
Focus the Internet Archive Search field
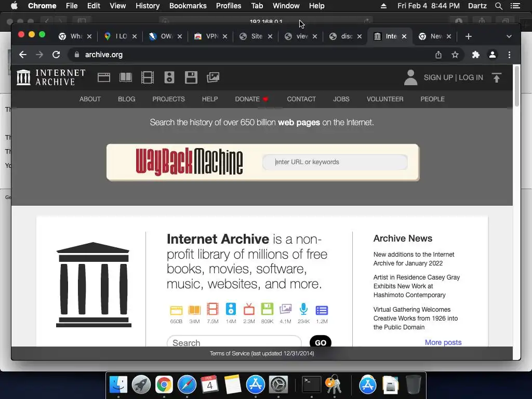point(234,341)
